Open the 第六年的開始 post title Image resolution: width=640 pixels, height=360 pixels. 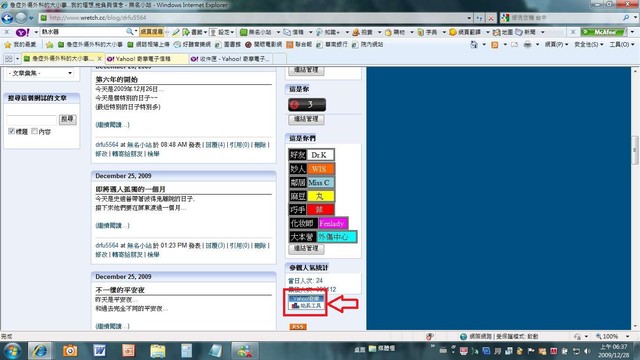(117, 80)
